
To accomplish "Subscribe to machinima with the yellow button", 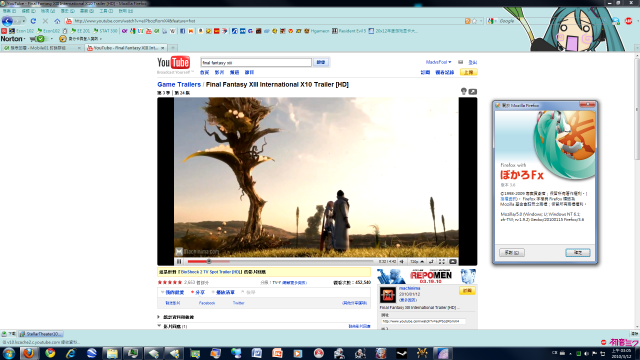I will pyautogui.click(x=467, y=291).
